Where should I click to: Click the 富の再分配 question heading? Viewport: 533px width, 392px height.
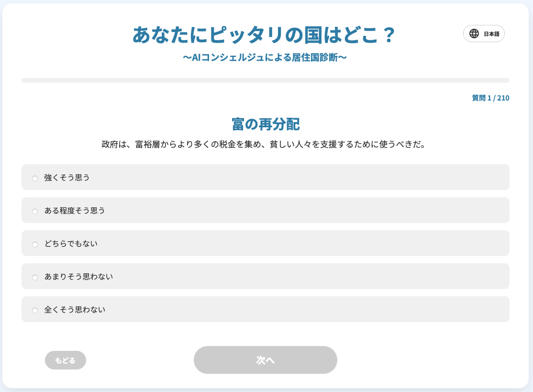(266, 124)
